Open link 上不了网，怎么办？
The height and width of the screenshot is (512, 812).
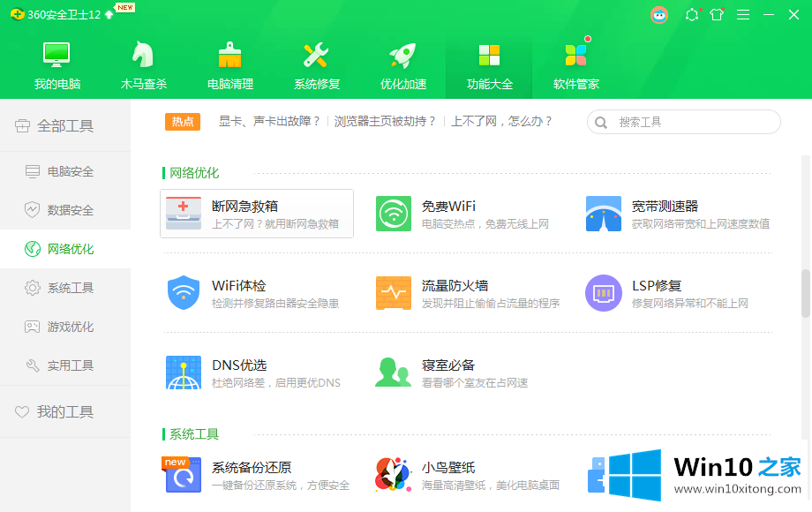(502, 122)
